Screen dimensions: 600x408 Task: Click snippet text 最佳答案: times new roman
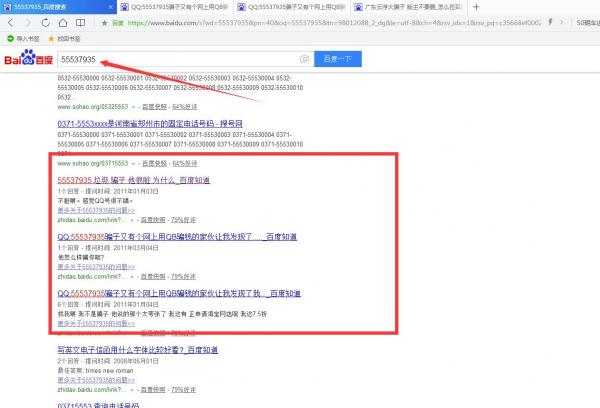tap(95, 370)
